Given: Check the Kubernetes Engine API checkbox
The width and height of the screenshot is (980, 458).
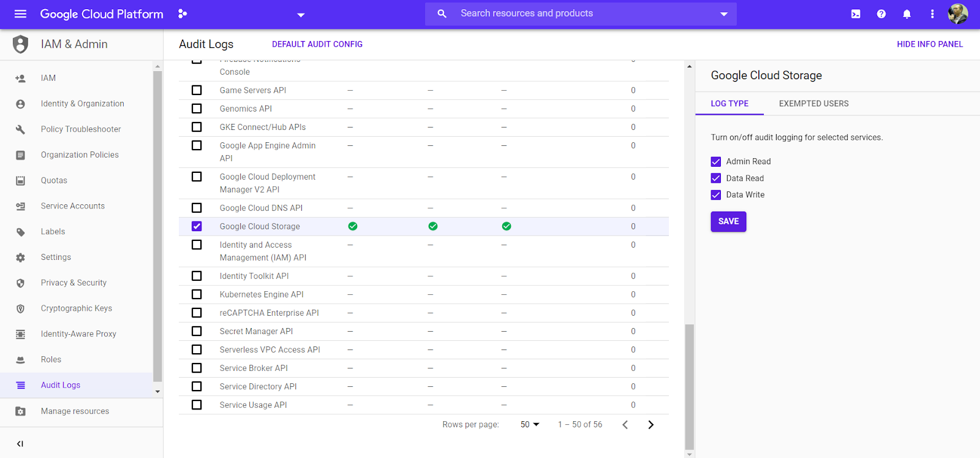Looking at the screenshot, I should point(197,294).
